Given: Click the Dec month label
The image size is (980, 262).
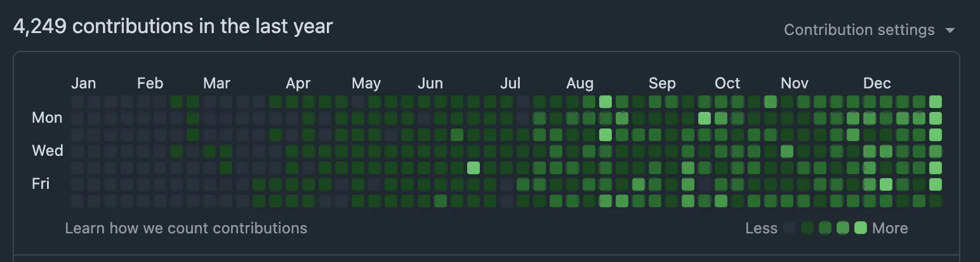Looking at the screenshot, I should click(x=877, y=83).
